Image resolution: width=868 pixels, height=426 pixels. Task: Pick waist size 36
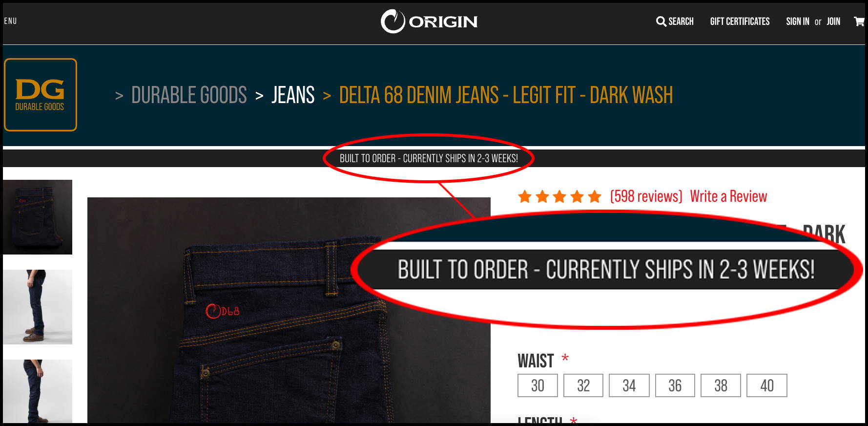click(x=675, y=385)
